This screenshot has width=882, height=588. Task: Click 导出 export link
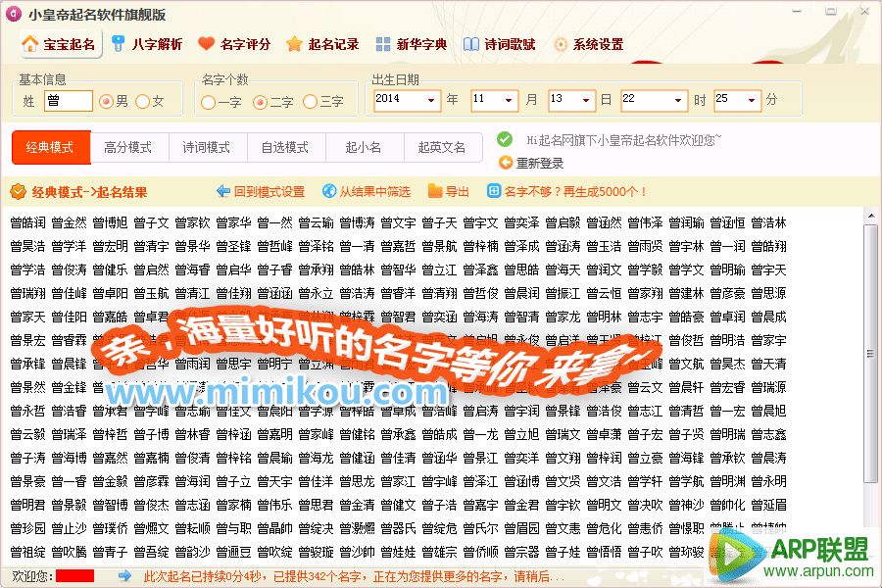457,192
